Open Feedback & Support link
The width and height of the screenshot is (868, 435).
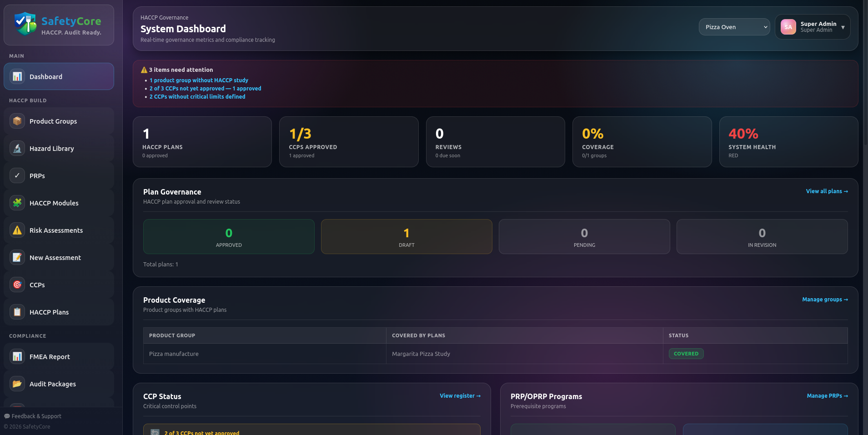tap(33, 416)
